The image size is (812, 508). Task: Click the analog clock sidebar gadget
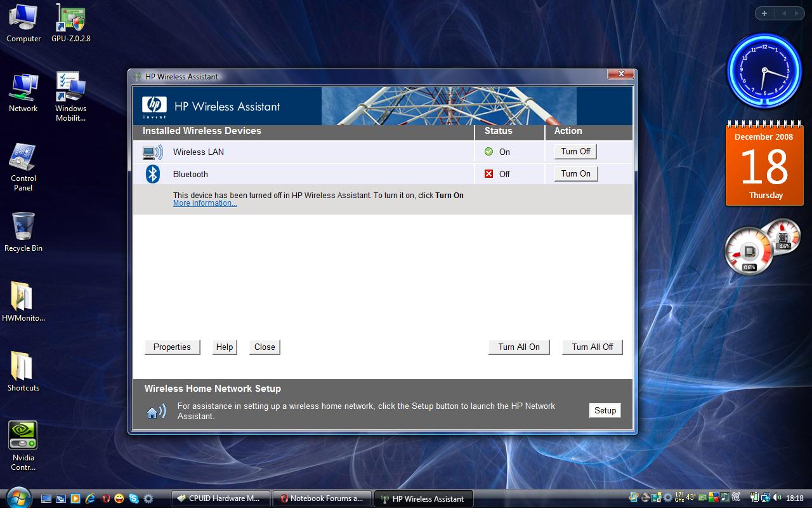click(764, 70)
